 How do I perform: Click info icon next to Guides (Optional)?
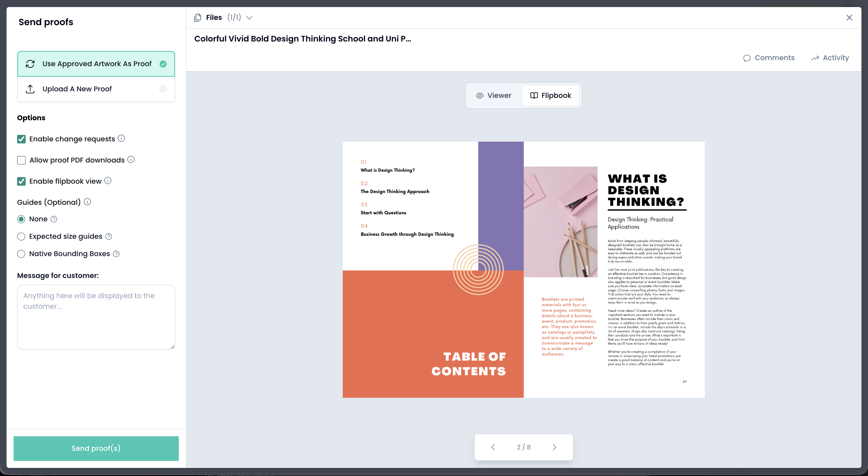(87, 202)
